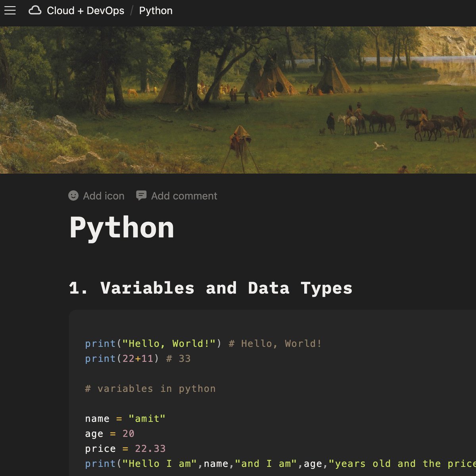Click the Variables and Data Types heading
476x476 pixels.
click(211, 288)
